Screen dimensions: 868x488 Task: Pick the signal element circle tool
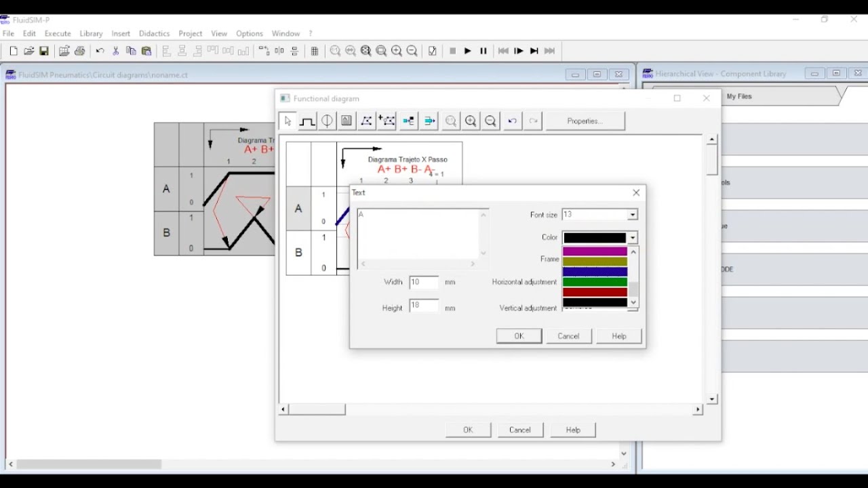coord(327,121)
